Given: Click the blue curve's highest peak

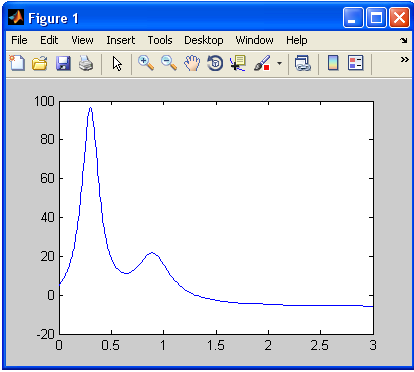Looking at the screenshot, I should (90, 108).
